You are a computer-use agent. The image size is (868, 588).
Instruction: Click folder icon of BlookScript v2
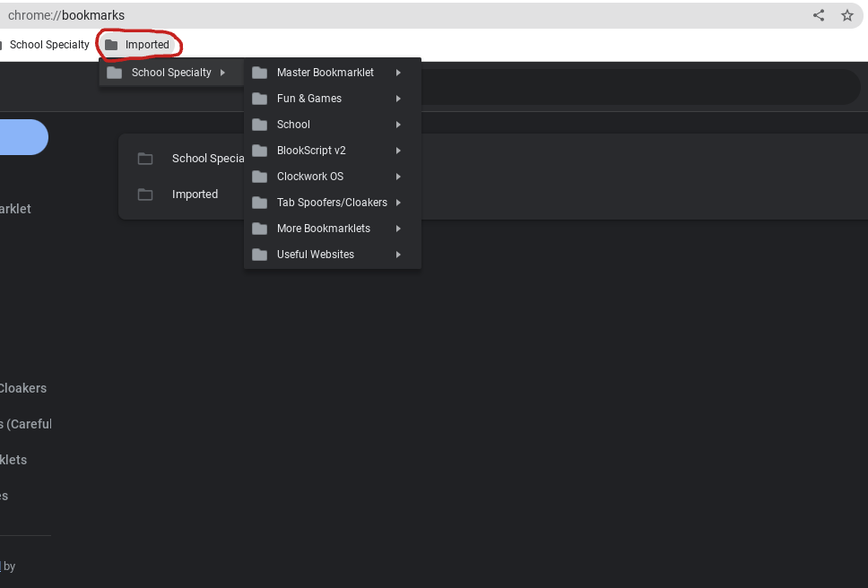tap(260, 151)
